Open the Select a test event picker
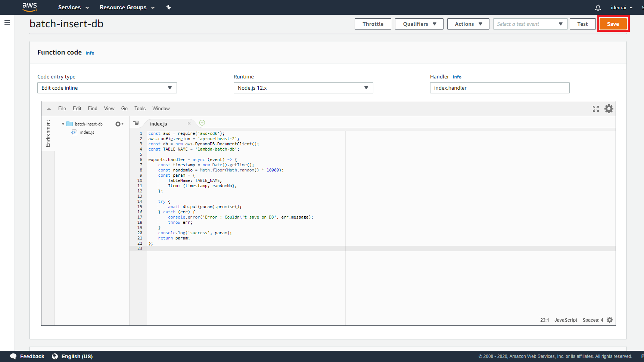 point(530,24)
